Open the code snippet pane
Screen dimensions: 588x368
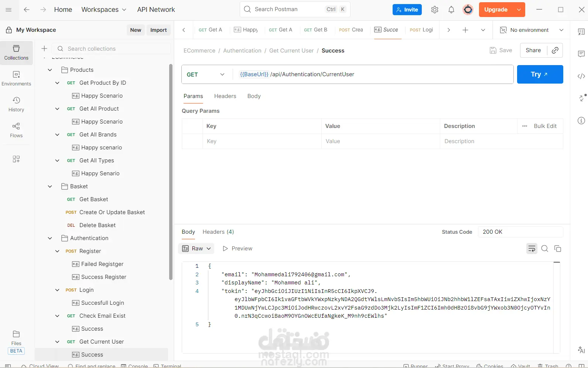tap(581, 76)
